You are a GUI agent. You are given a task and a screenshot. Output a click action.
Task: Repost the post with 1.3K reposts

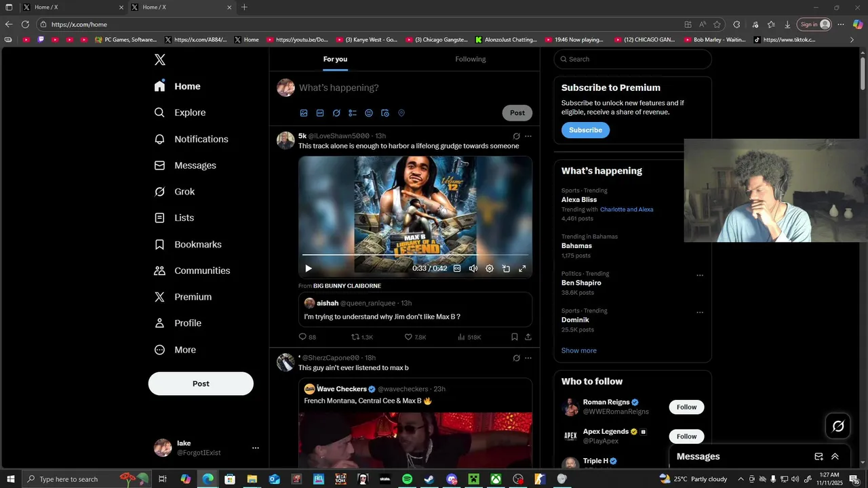tap(361, 337)
